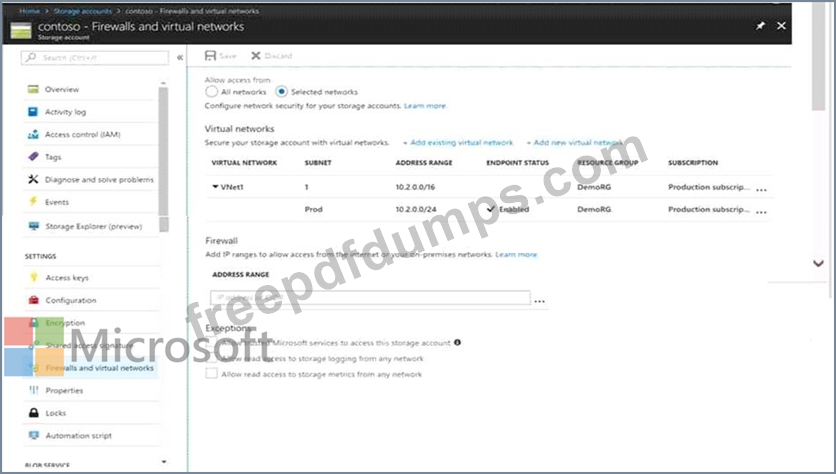Click the sidebar search input field
Image resolution: width=836 pixels, height=474 pixels.
(x=95, y=57)
